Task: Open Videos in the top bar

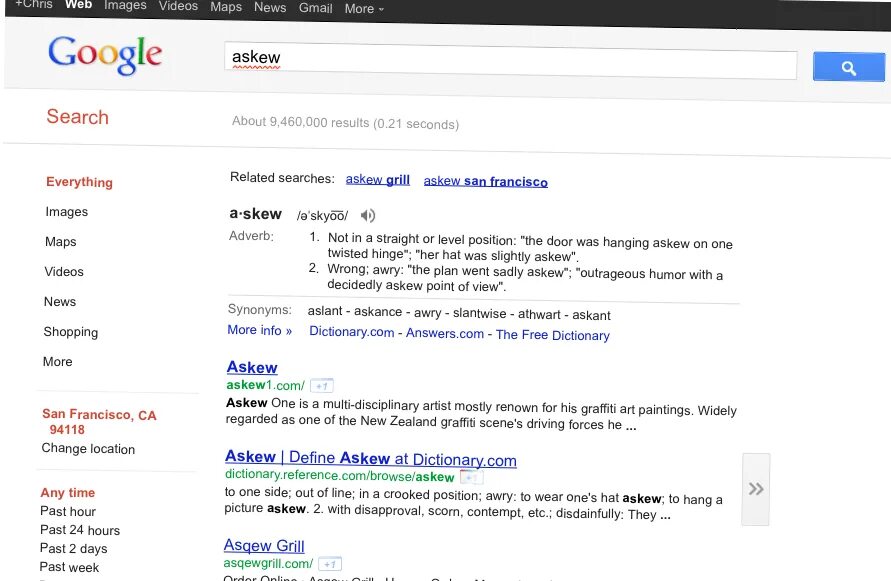Action: click(178, 6)
